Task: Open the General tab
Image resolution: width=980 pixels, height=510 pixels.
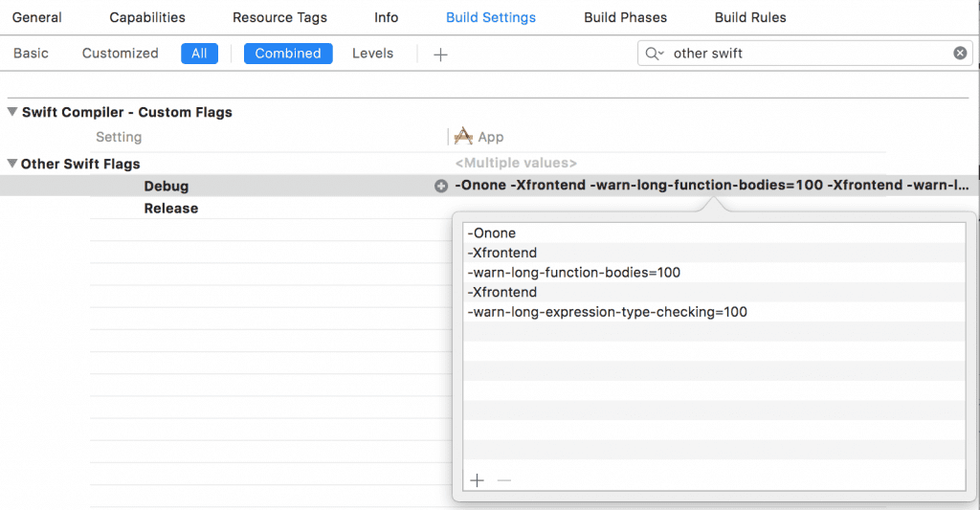Action: (x=37, y=17)
